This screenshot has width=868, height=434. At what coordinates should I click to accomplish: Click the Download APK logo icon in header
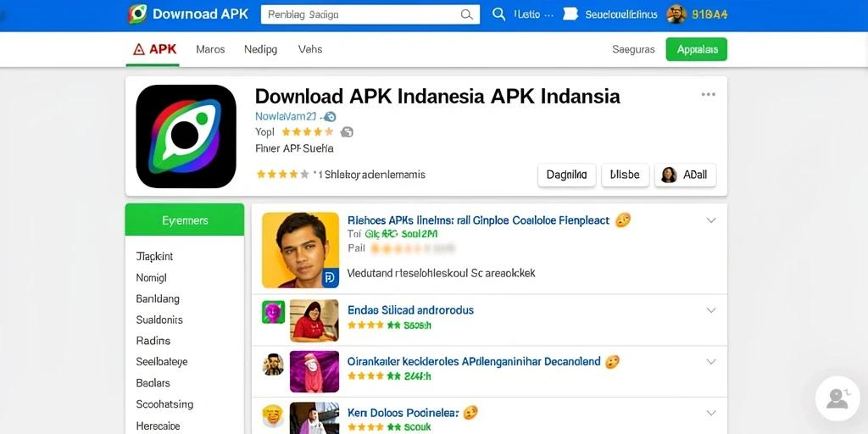(x=137, y=14)
